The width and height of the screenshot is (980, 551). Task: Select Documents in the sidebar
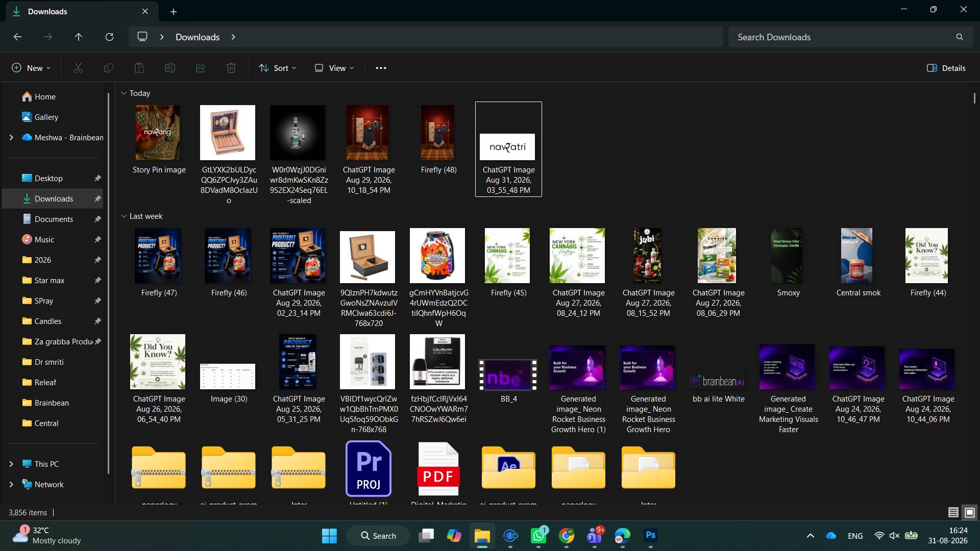point(54,219)
